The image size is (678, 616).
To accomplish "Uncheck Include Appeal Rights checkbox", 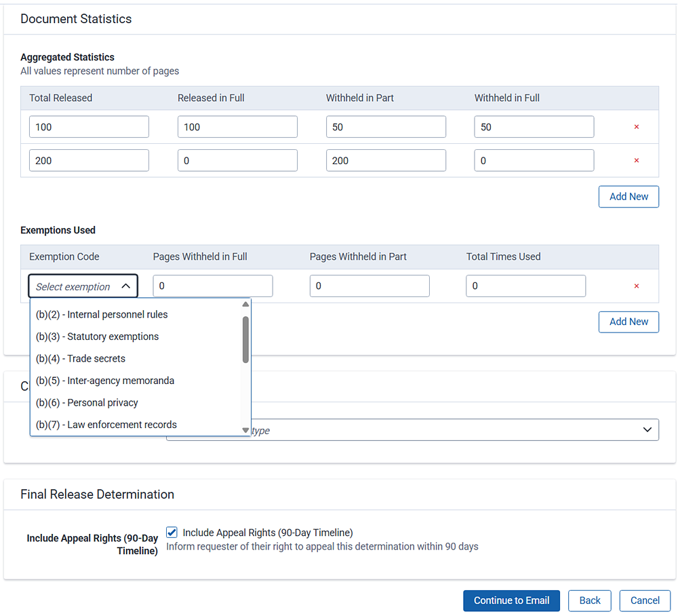I will click(x=172, y=533).
